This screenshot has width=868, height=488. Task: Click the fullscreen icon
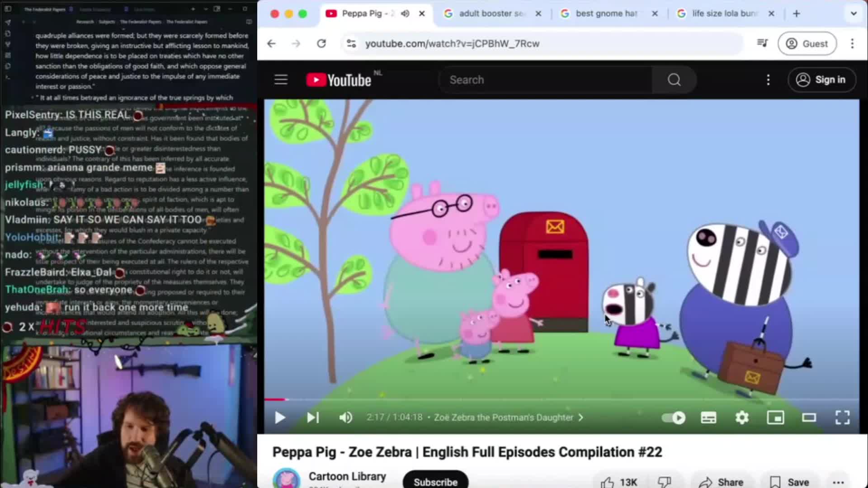coord(843,418)
